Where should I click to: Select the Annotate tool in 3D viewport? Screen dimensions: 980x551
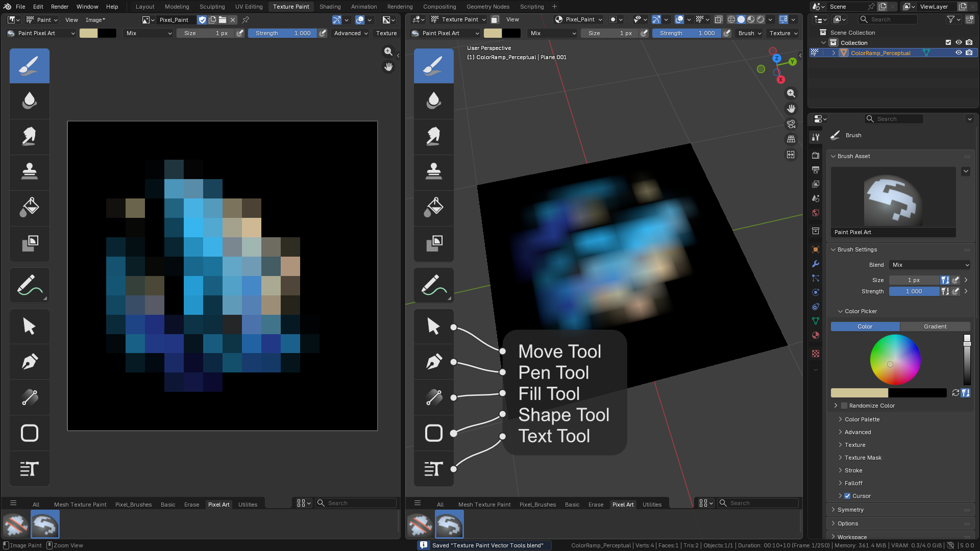tap(434, 285)
